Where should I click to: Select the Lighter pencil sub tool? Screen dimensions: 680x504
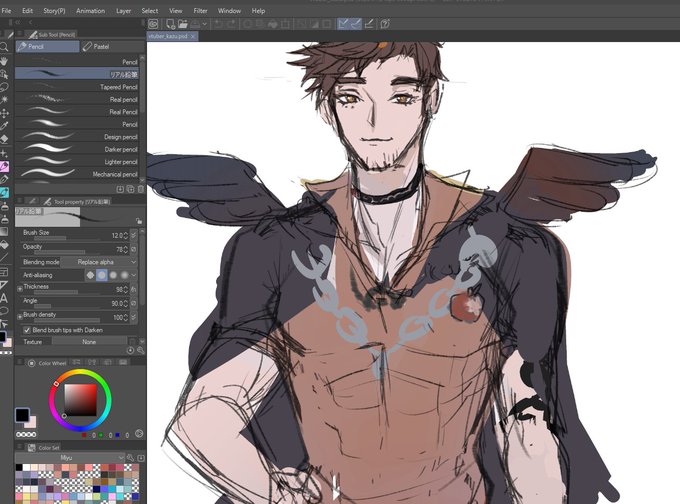click(x=77, y=162)
